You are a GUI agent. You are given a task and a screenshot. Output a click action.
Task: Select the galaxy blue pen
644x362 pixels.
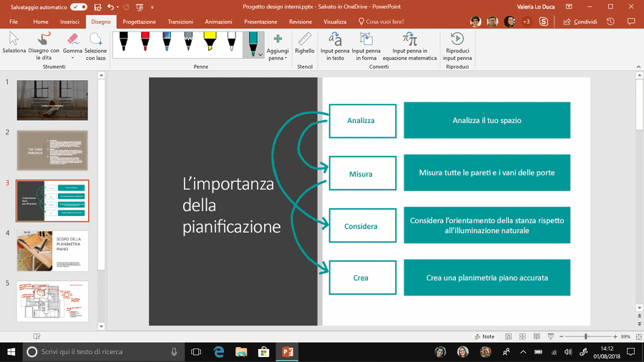[167, 41]
